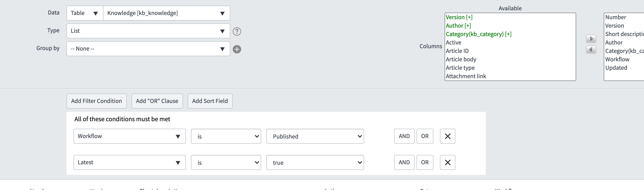Click the Add "OR" Clause button
This screenshot has width=644, height=190.
coord(157,101)
